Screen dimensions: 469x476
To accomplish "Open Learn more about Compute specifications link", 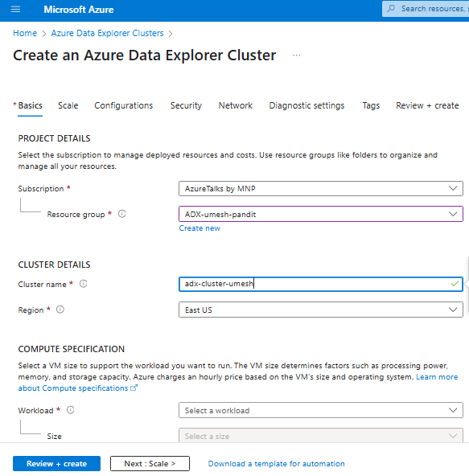I will [x=437, y=377].
